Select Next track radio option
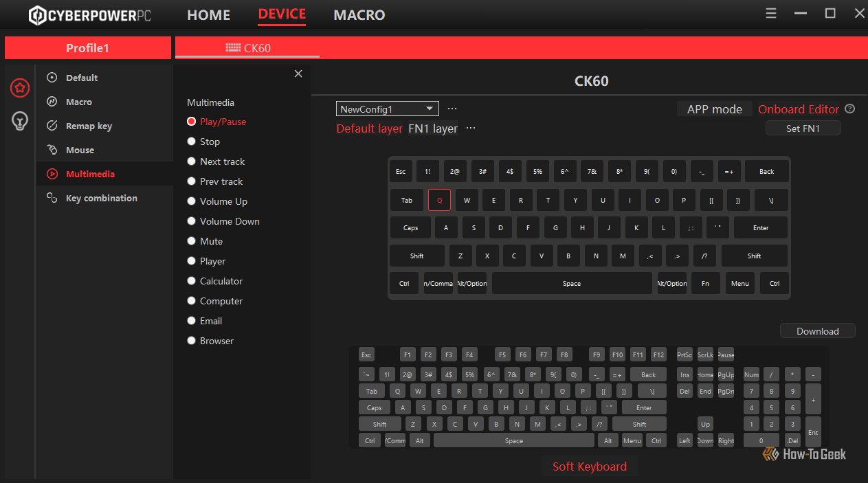The width and height of the screenshot is (868, 483). point(192,161)
